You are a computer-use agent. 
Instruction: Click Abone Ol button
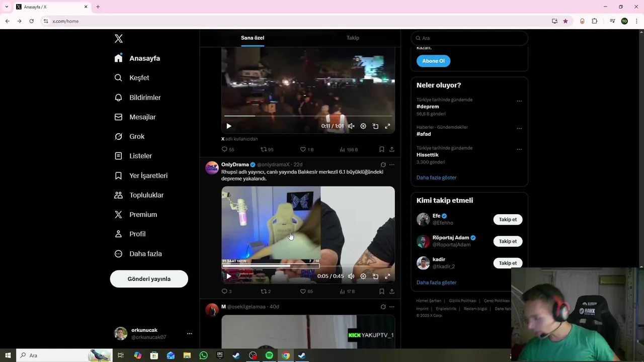pyautogui.click(x=433, y=61)
